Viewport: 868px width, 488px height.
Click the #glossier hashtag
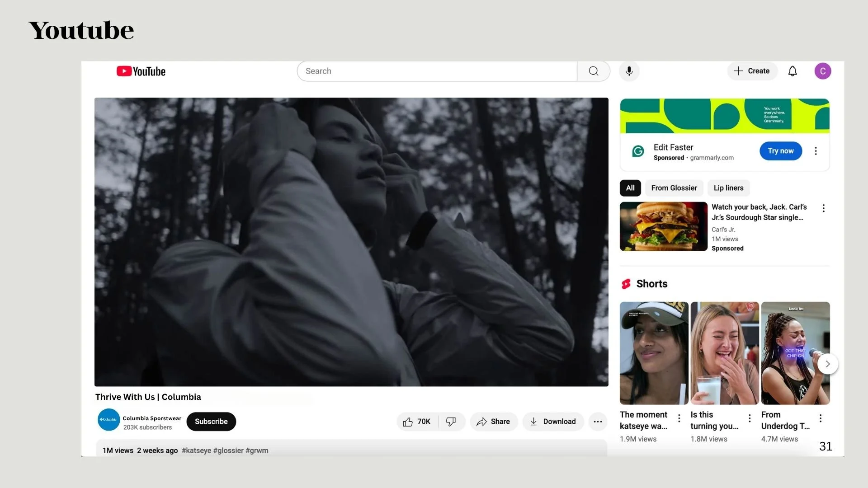(228, 450)
